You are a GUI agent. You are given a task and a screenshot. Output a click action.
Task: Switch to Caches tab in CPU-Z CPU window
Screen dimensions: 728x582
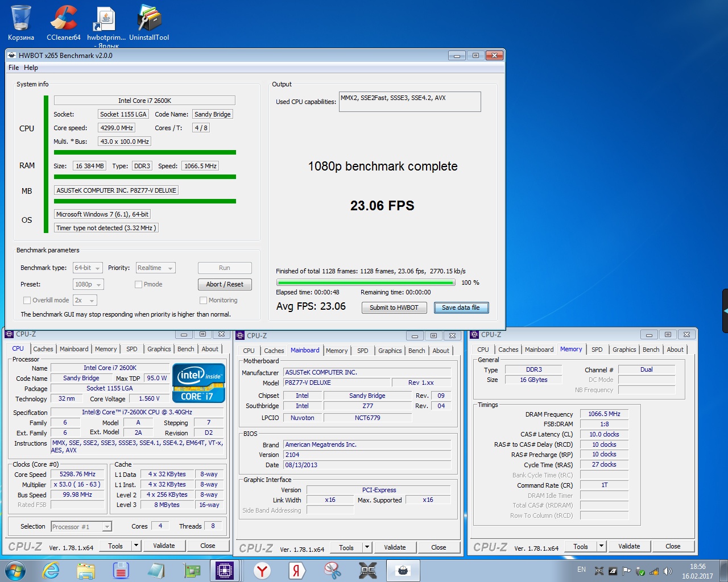pos(43,349)
